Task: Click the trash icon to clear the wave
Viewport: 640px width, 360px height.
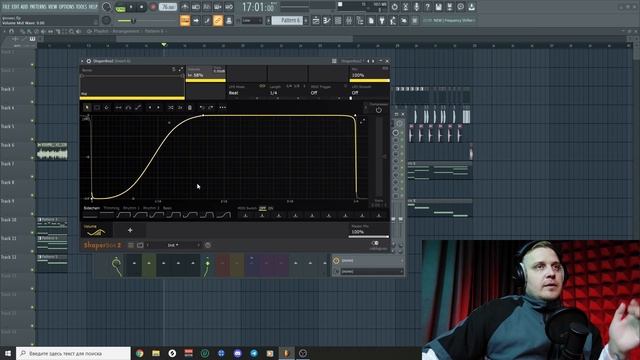Action: click(x=190, y=107)
